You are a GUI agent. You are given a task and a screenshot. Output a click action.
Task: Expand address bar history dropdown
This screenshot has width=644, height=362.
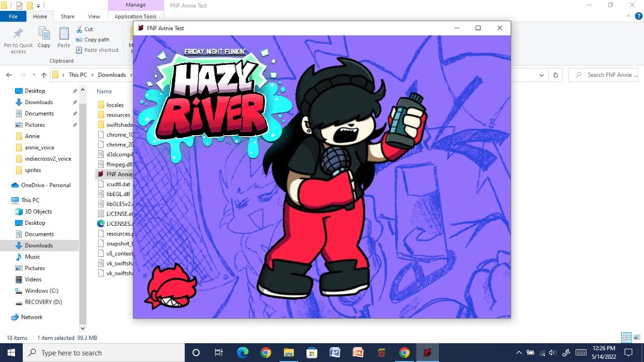(x=541, y=75)
